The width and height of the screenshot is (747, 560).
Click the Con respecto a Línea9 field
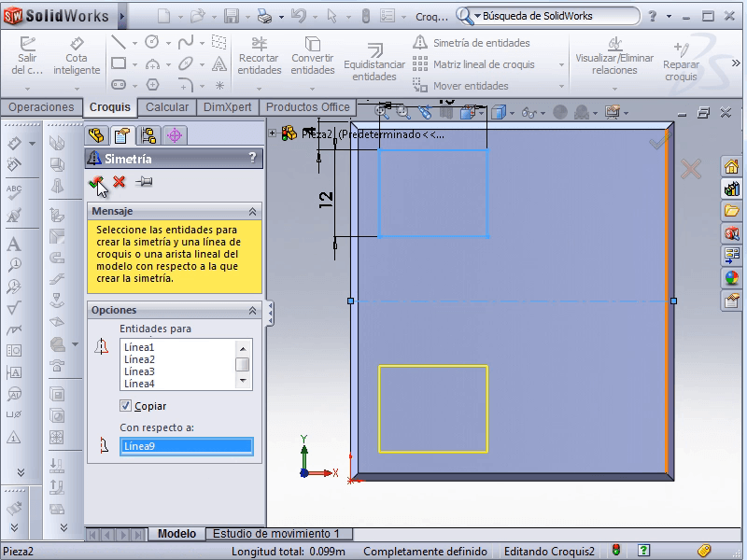coord(187,446)
